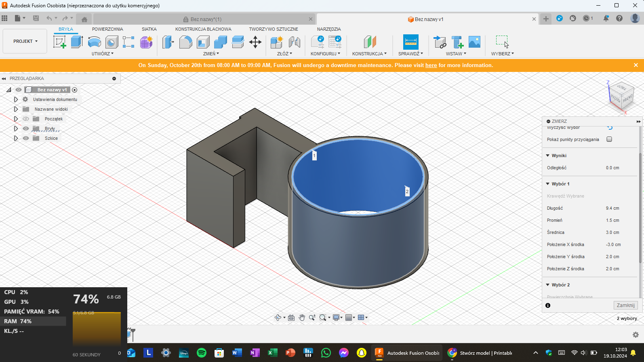Click the Save icon in top toolbar
Screen dimensions: 644x362
(x=36, y=18)
